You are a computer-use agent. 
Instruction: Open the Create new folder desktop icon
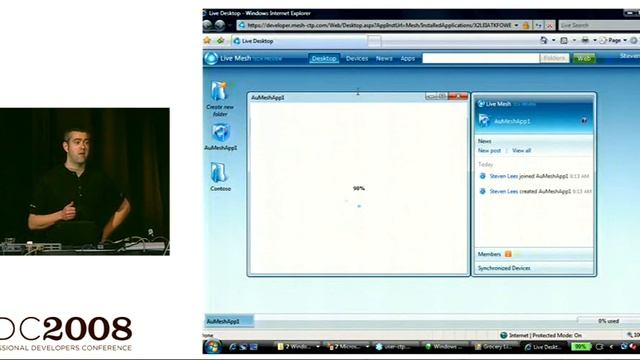tap(220, 91)
